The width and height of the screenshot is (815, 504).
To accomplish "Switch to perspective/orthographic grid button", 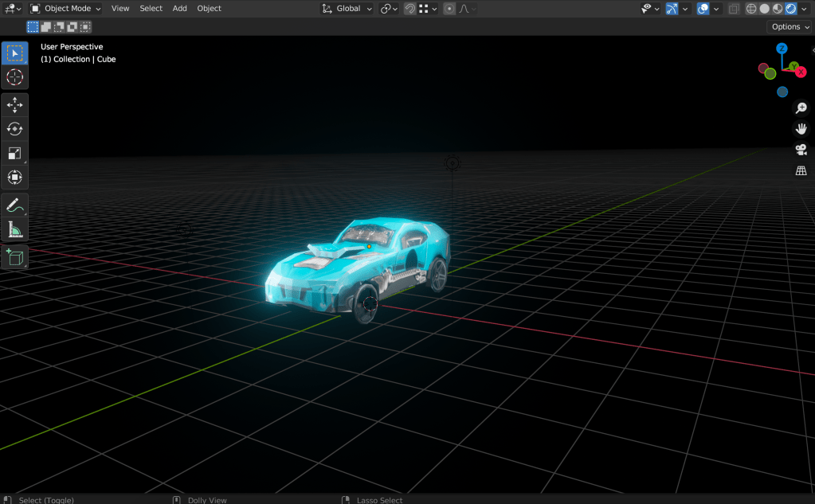I will pyautogui.click(x=801, y=170).
